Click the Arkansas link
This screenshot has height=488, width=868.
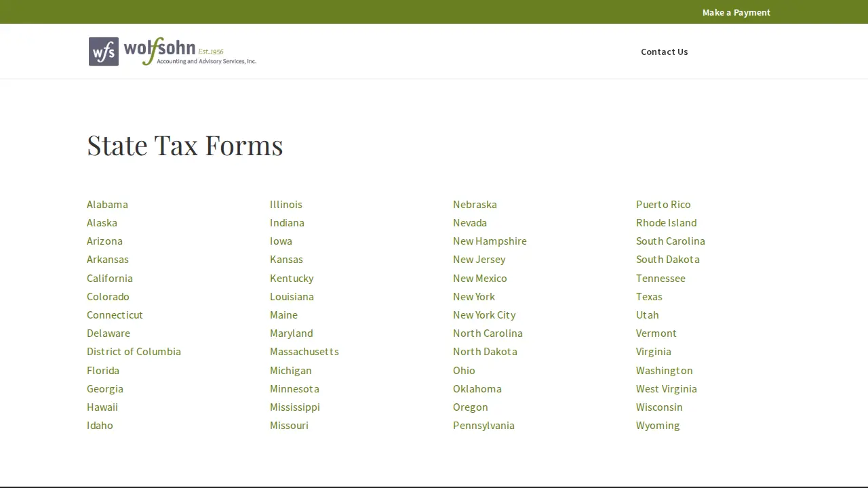pyautogui.click(x=108, y=259)
